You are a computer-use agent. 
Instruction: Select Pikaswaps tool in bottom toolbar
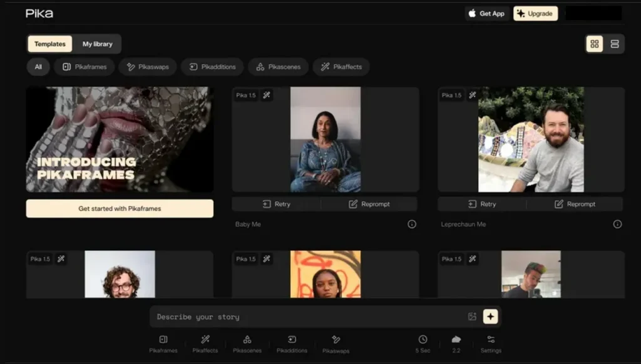click(x=336, y=343)
